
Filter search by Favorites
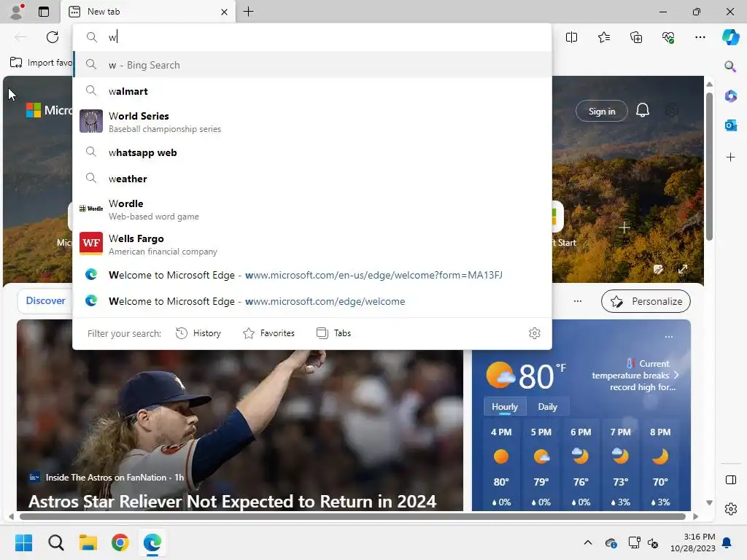point(268,332)
